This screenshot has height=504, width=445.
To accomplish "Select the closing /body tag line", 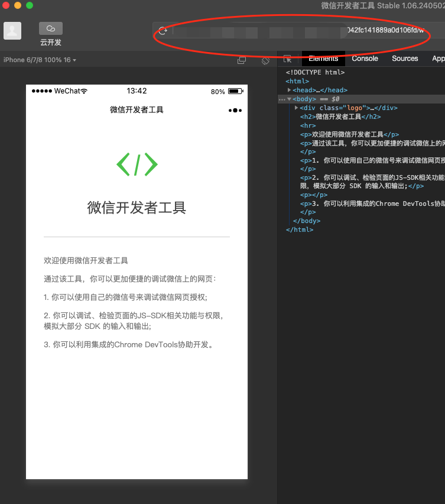I will [307, 221].
